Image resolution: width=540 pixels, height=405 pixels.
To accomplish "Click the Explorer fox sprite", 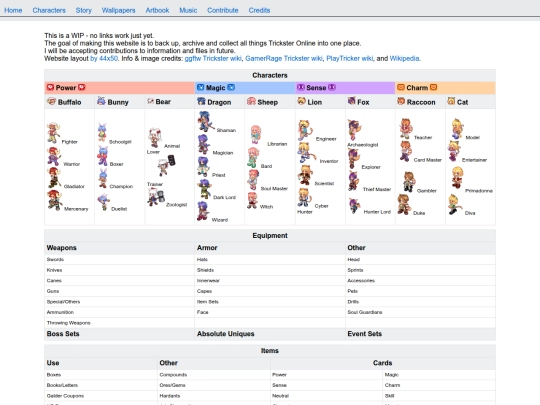I will click(x=354, y=159).
